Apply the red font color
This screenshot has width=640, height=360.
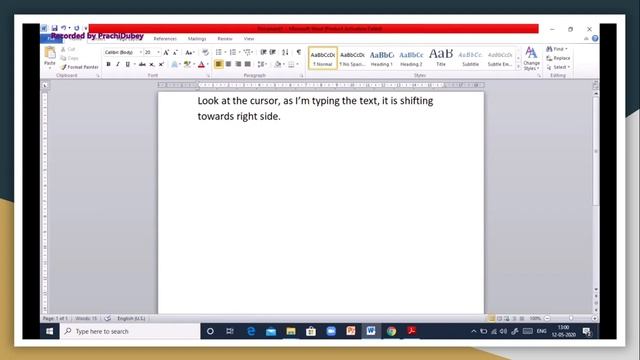click(201, 64)
